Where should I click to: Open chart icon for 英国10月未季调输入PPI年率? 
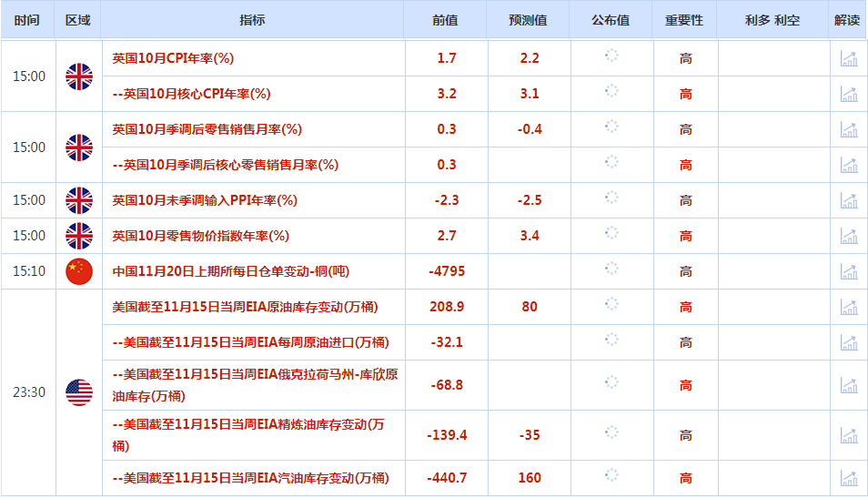click(848, 200)
